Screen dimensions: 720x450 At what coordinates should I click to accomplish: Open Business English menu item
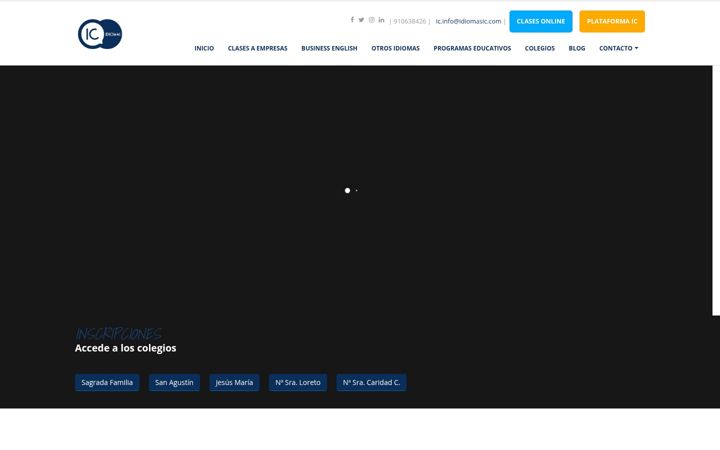(329, 48)
